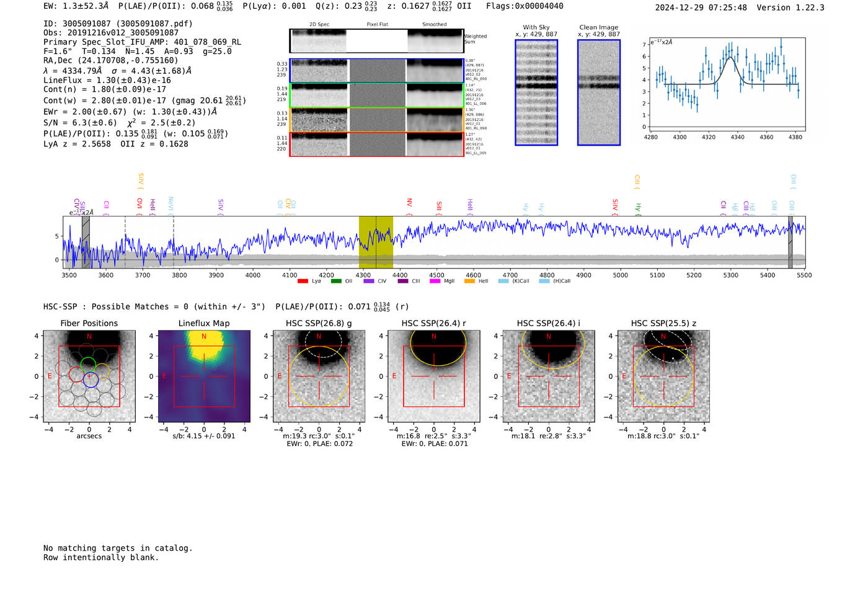
Task: Select the HSC SSP(25.5) z cutout
Action: (x=663, y=376)
